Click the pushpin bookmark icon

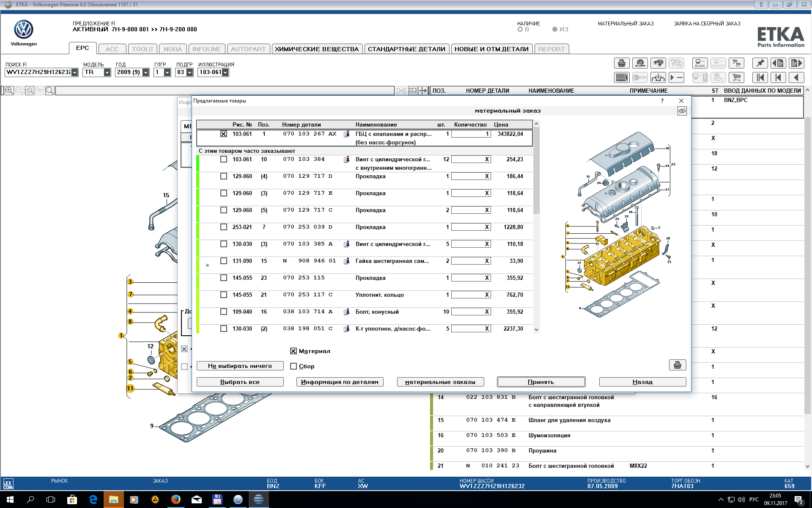tap(760, 63)
